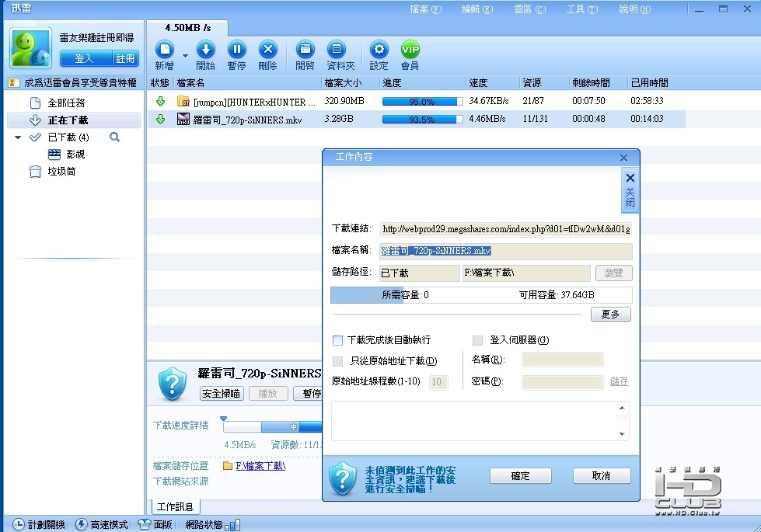The width and height of the screenshot is (761, 532).
Task: Select 全部任務 in the sidebar
Action: [66, 103]
